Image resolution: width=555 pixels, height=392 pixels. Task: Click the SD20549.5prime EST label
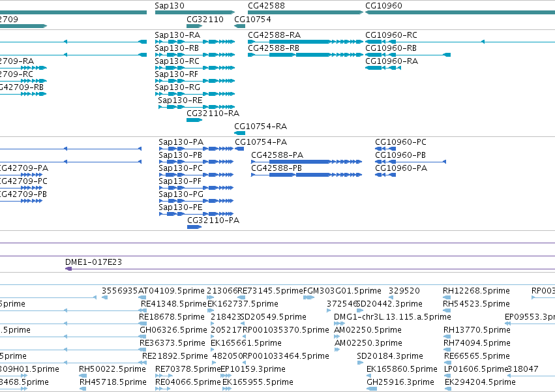click(x=273, y=317)
